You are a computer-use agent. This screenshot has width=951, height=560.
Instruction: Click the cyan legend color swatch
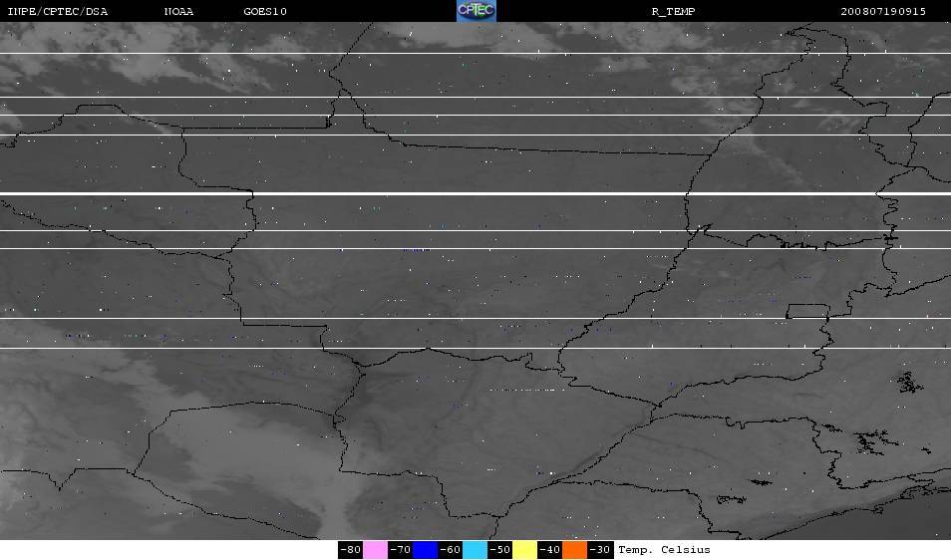pyautogui.click(x=475, y=550)
